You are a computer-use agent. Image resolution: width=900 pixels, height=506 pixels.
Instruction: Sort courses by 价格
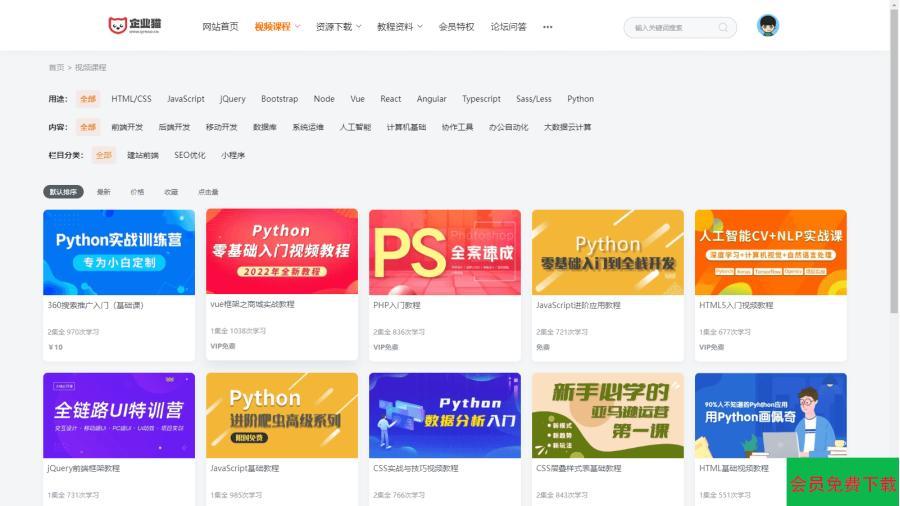[137, 192]
